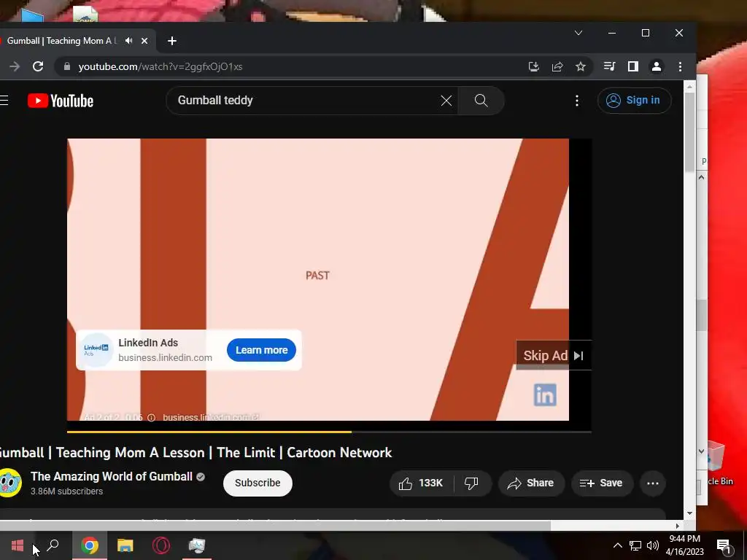Share this page from the address bar
This screenshot has height=560, width=747.
pyautogui.click(x=557, y=66)
